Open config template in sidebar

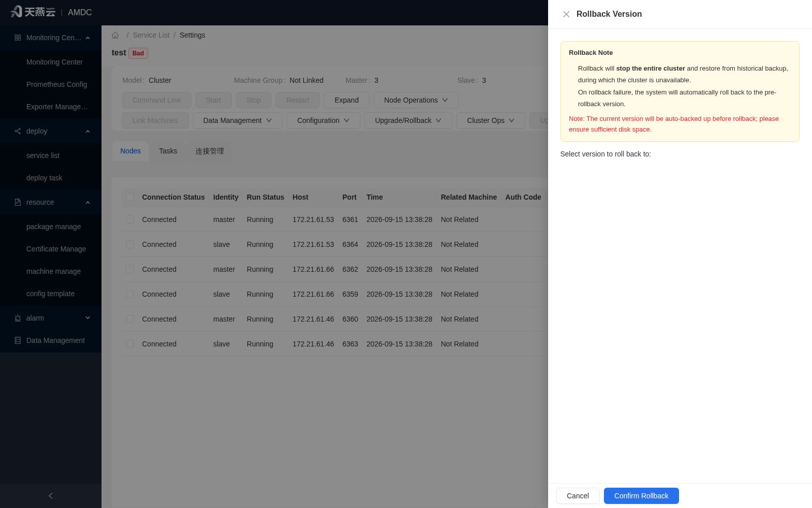coord(51,294)
